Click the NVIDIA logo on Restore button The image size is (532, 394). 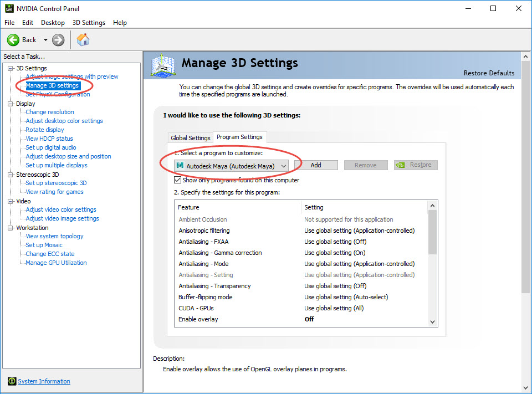click(402, 165)
